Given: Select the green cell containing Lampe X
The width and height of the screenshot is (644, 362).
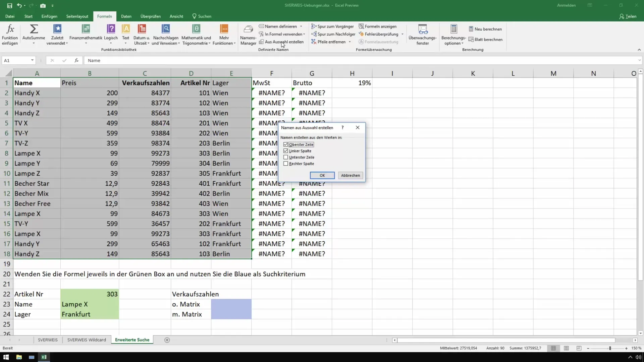Looking at the screenshot, I should (x=90, y=304).
